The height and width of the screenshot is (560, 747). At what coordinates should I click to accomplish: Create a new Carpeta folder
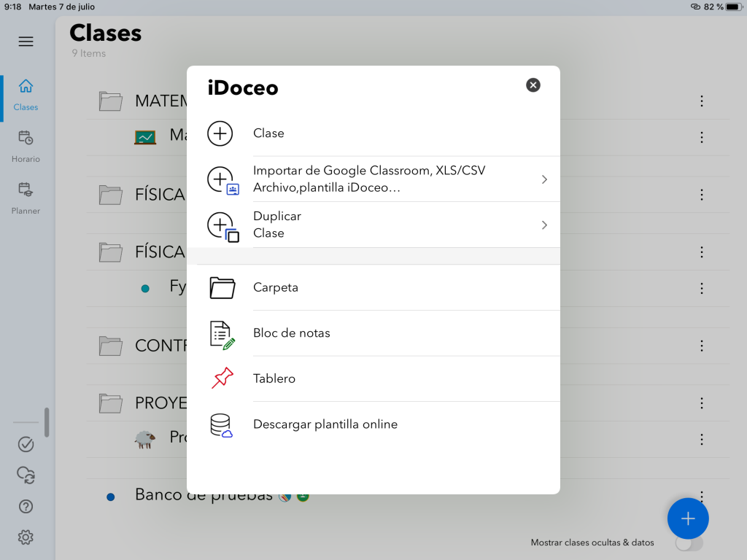373,287
